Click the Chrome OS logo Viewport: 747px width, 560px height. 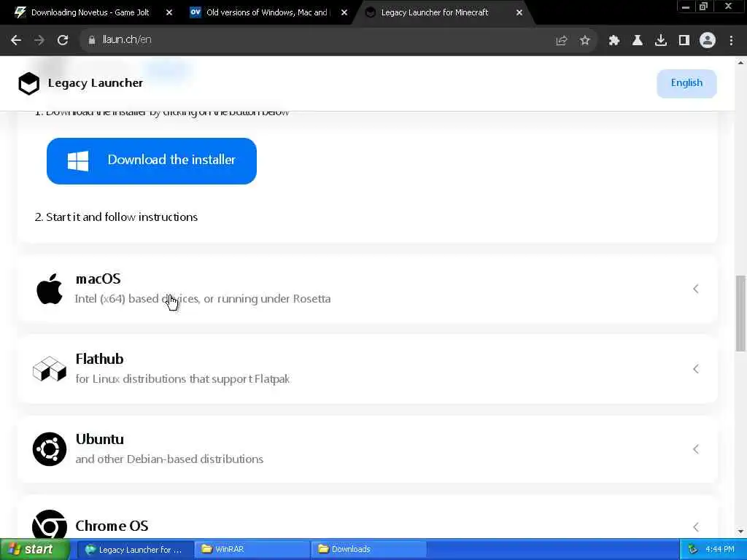pyautogui.click(x=49, y=525)
